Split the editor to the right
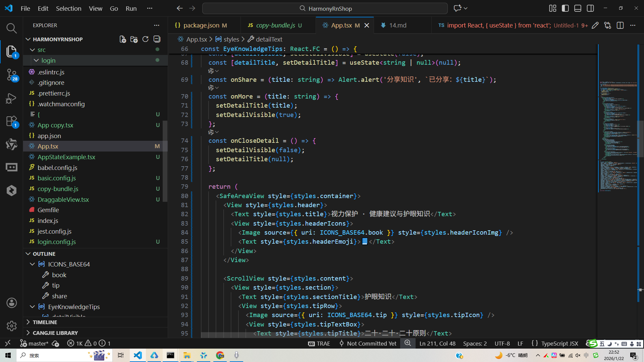 pyautogui.click(x=620, y=25)
